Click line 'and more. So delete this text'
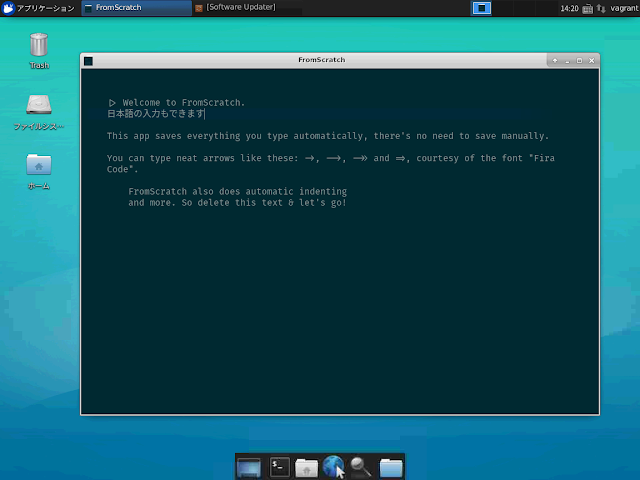 pos(238,203)
